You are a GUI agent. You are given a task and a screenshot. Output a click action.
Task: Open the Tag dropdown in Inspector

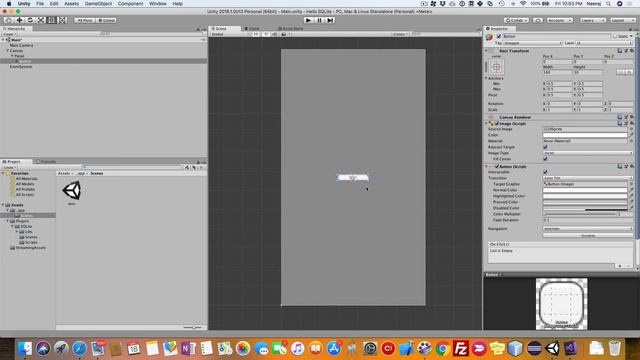533,43
